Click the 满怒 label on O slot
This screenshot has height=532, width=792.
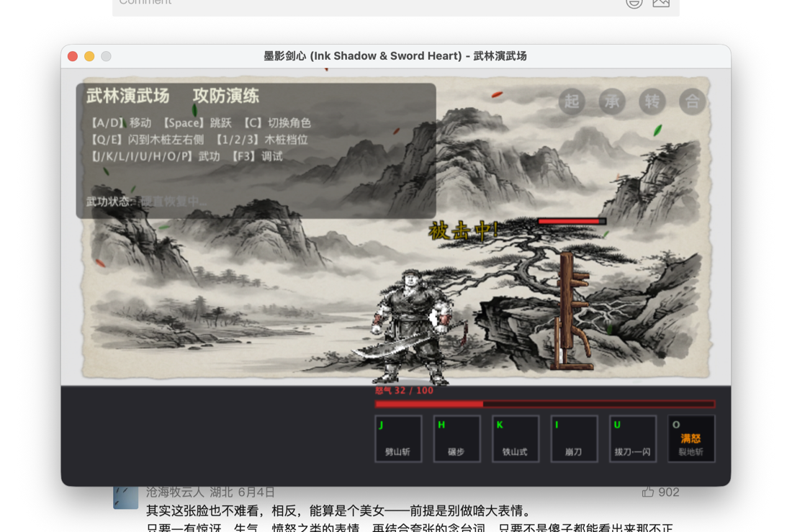tap(690, 438)
